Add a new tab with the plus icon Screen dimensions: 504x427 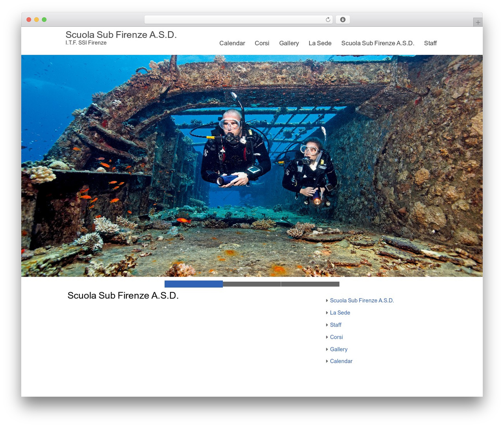pyautogui.click(x=478, y=22)
